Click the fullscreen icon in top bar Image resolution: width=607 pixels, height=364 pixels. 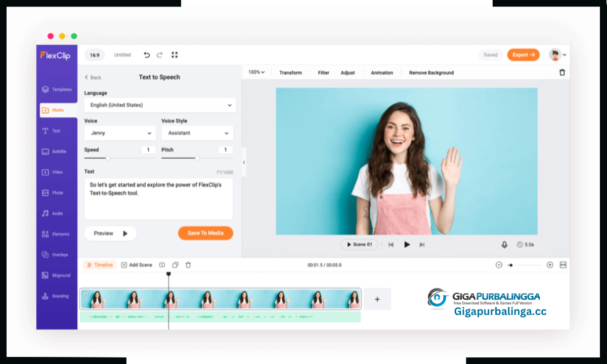coord(175,55)
